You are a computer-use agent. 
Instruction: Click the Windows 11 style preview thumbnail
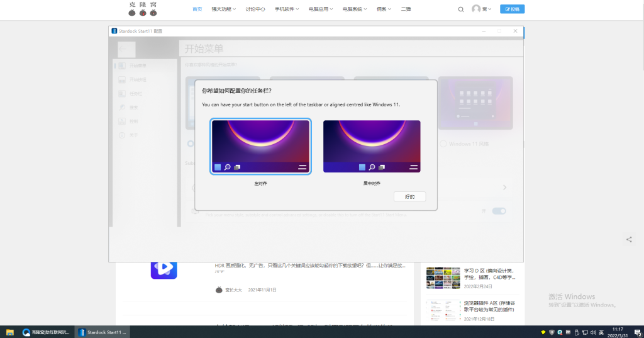475,103
